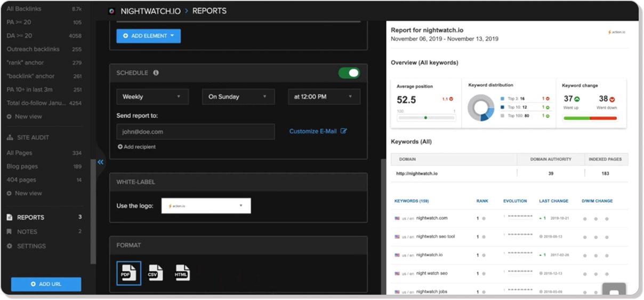Image resolution: width=644 pixels, height=300 pixels.
Task: Select the CSV format icon
Action: point(155,273)
